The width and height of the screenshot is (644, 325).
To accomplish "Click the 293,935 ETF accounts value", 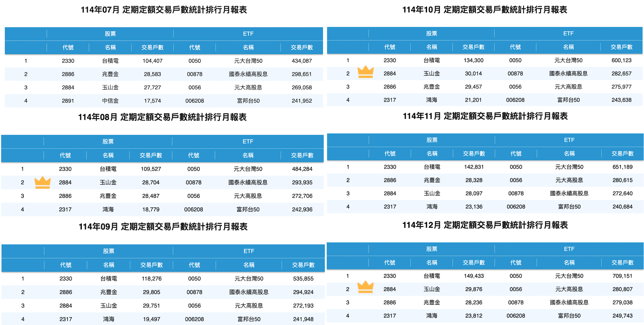I will (302, 182).
